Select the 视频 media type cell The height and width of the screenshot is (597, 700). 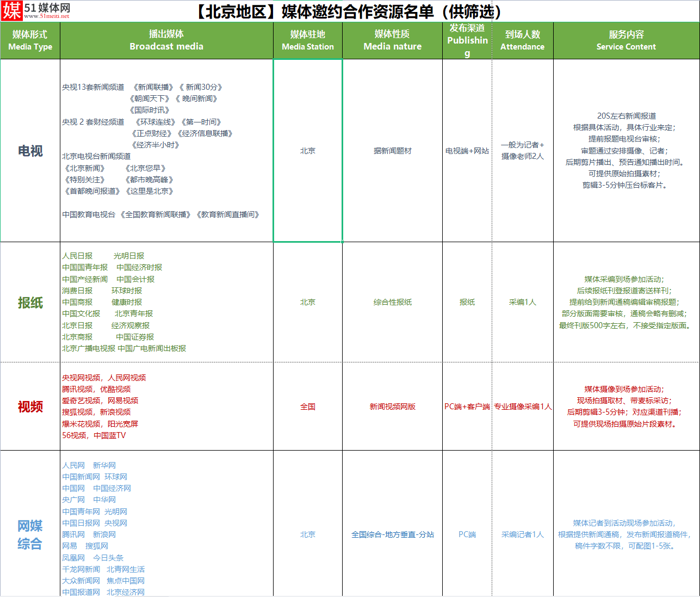click(x=30, y=407)
